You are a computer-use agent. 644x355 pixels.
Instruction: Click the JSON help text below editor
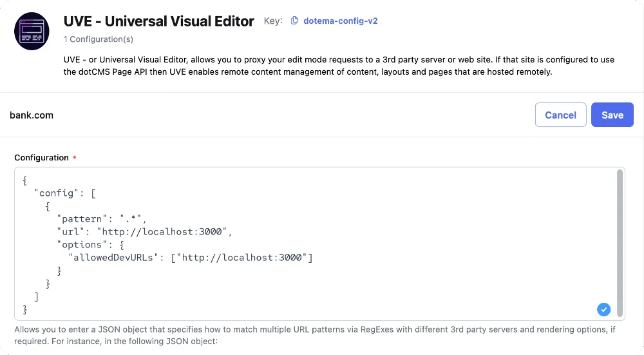[315, 335]
